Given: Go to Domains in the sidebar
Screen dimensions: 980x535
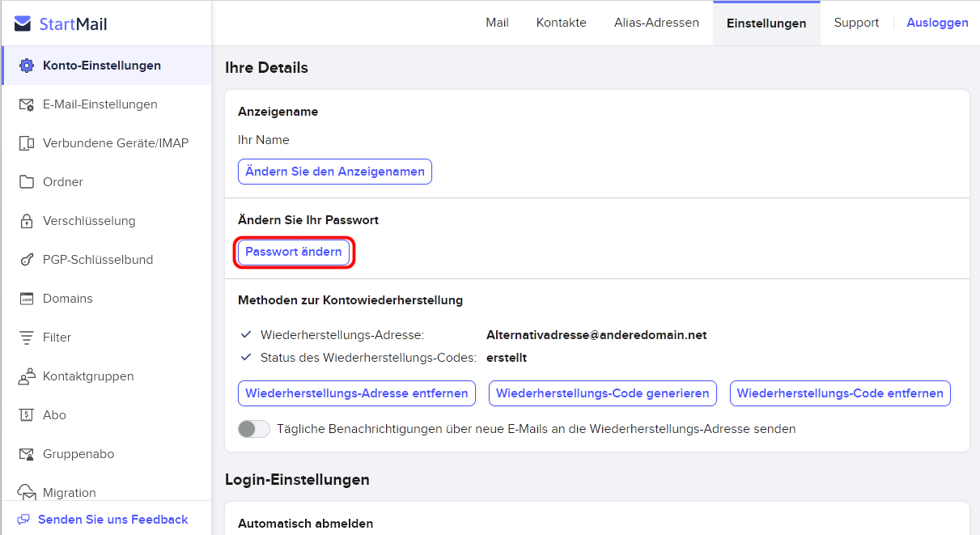Looking at the screenshot, I should coord(106,299).
